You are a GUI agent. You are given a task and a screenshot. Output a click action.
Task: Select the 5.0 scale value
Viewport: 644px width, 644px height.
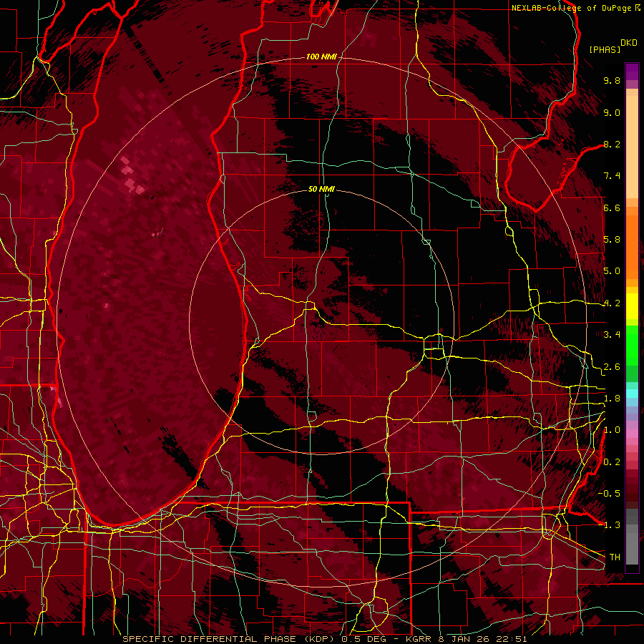click(x=612, y=271)
